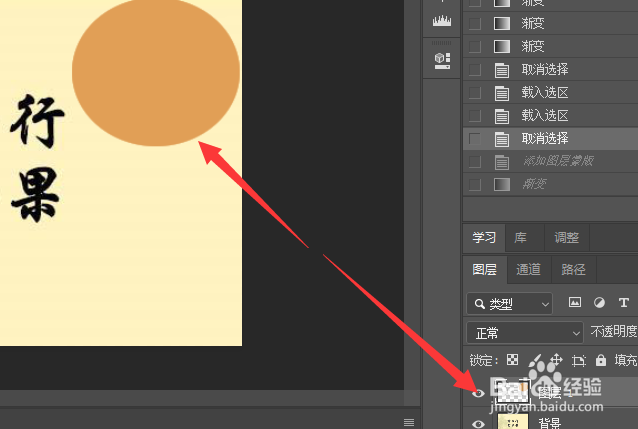Viewport: 638px width, 429px height.
Task: Select the greyed 添加图层蒙版 history step
Action: point(551,162)
